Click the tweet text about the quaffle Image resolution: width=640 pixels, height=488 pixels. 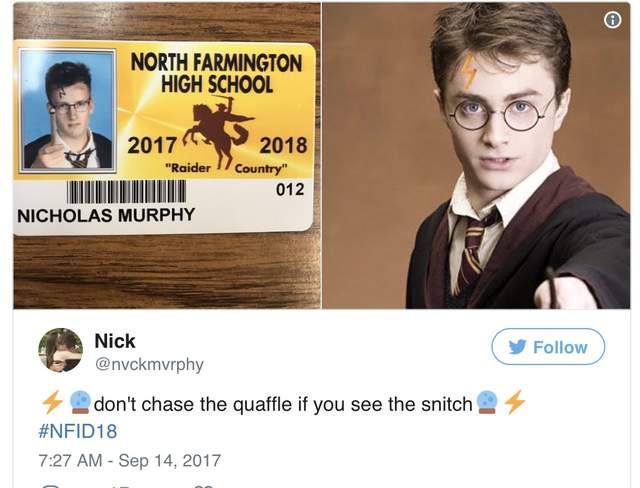click(283, 404)
